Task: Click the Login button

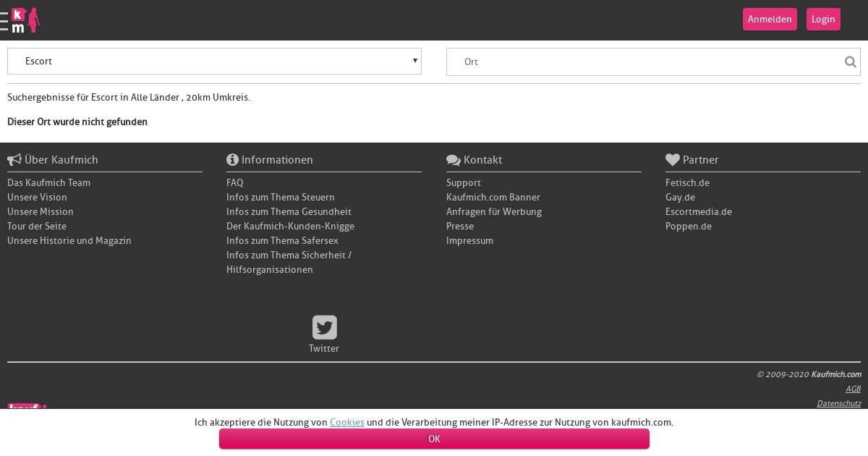Action: click(x=823, y=19)
